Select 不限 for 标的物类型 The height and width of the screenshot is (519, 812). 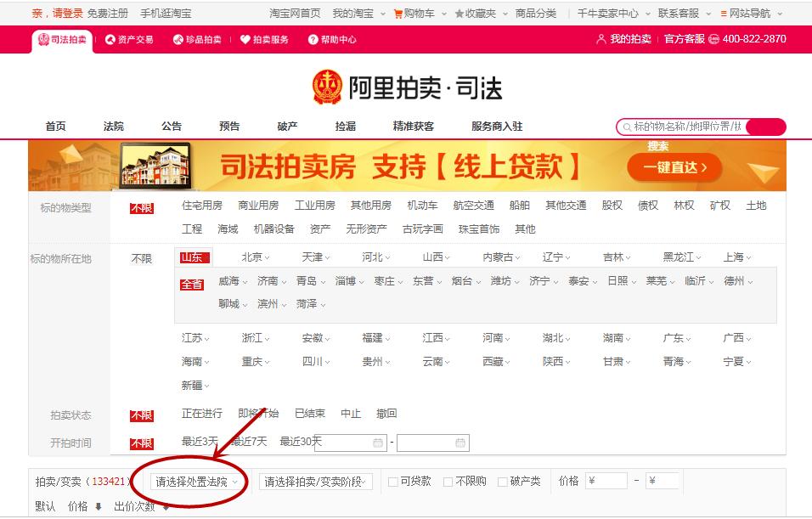click(142, 208)
